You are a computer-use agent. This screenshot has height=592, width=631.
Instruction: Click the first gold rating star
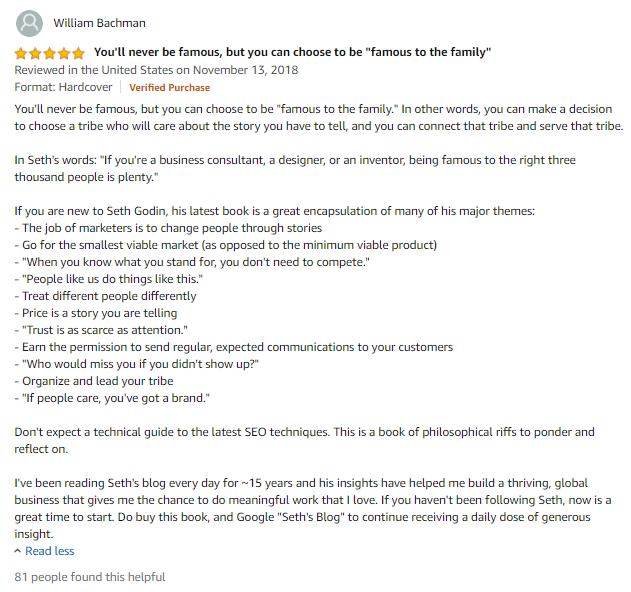click(x=21, y=53)
